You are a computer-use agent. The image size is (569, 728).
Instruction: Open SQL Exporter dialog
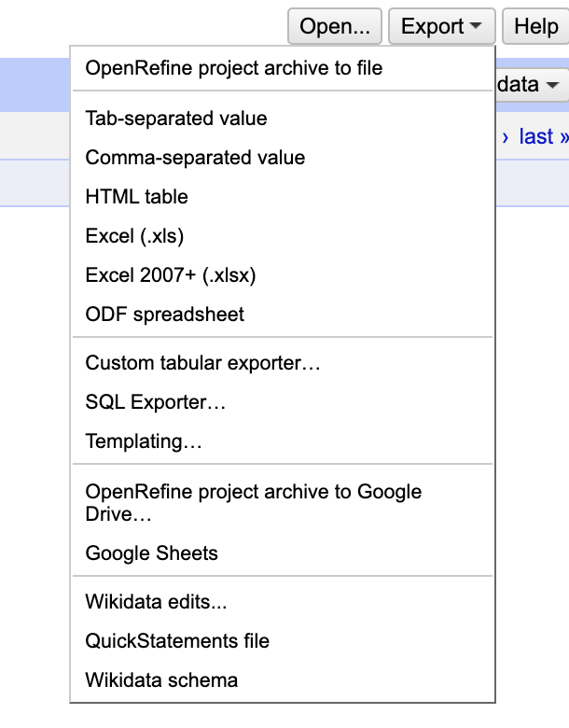[283, 401]
